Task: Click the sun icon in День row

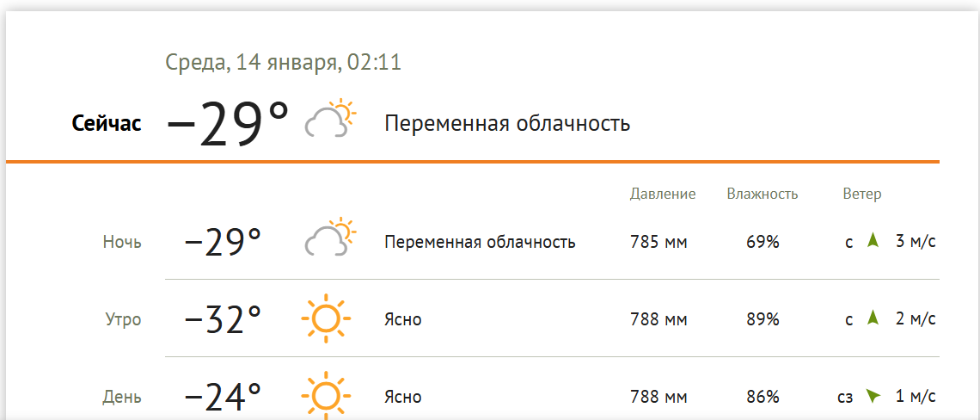Action: point(326,396)
